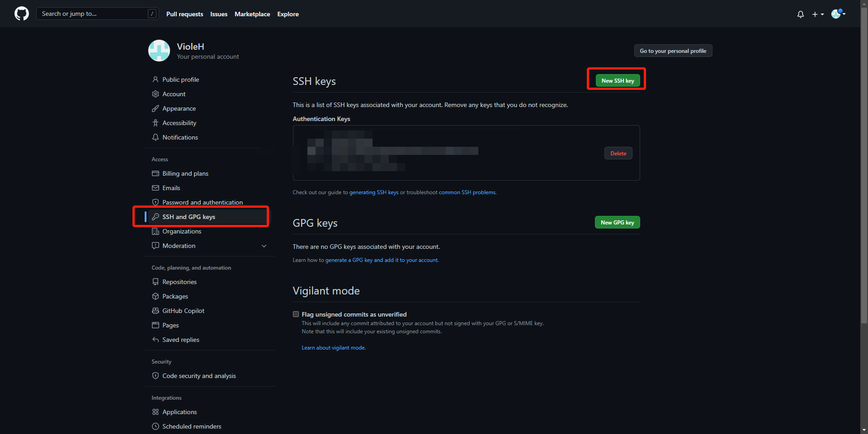Click the GitHub Octocat logo
Screen dimensions: 868x434
tap(22, 14)
